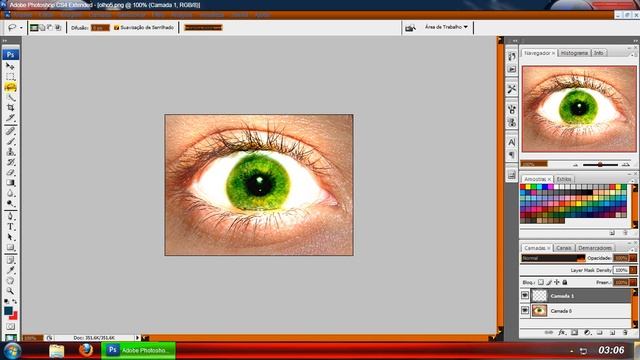Switch to the Histograma tab
This screenshot has width=640, height=360.
(x=574, y=53)
